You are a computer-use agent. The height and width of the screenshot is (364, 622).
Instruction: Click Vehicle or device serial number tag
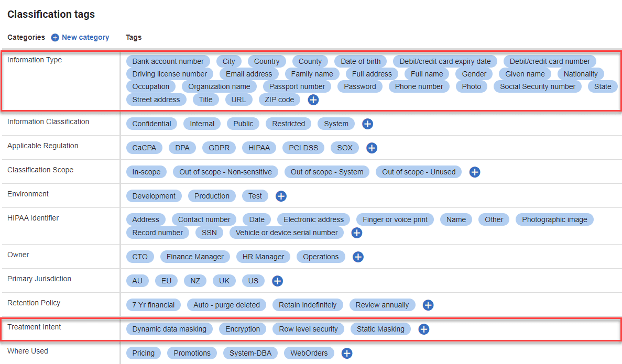[x=287, y=233]
